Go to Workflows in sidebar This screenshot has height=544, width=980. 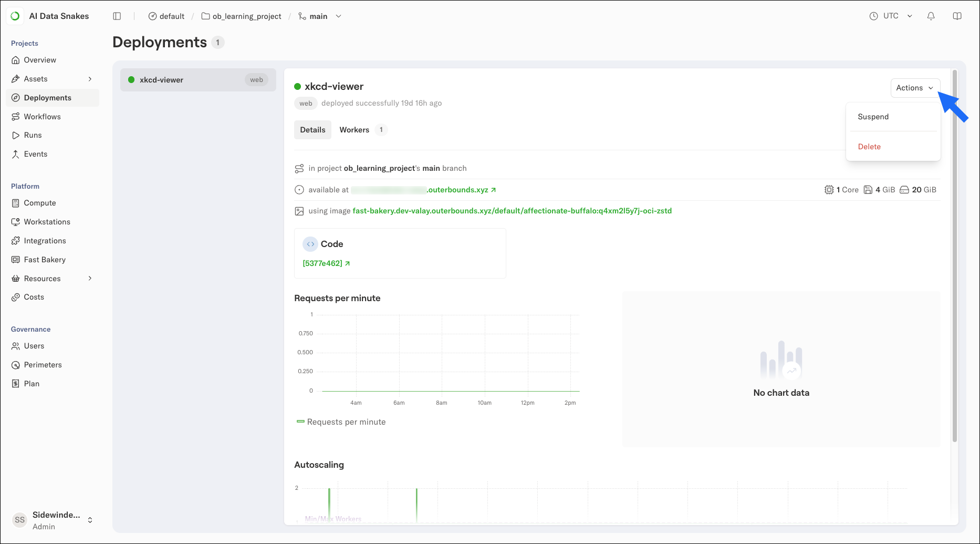[53, 117]
